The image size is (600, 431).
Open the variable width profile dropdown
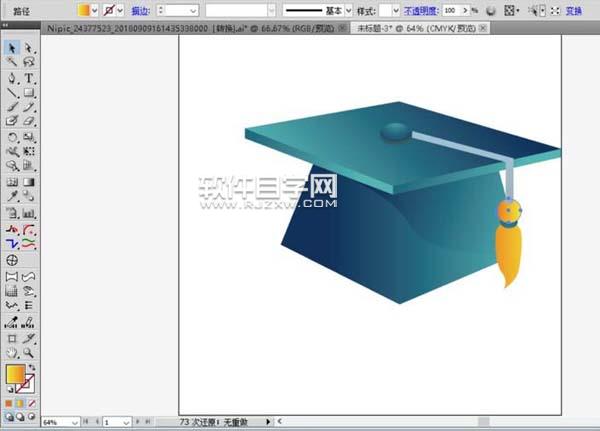[271, 11]
